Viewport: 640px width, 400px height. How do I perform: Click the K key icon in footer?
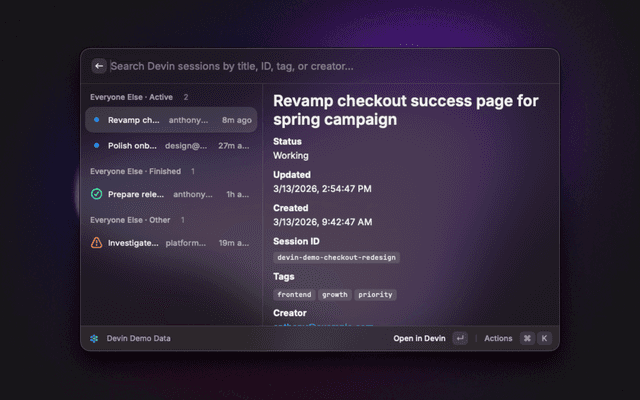[x=544, y=338]
